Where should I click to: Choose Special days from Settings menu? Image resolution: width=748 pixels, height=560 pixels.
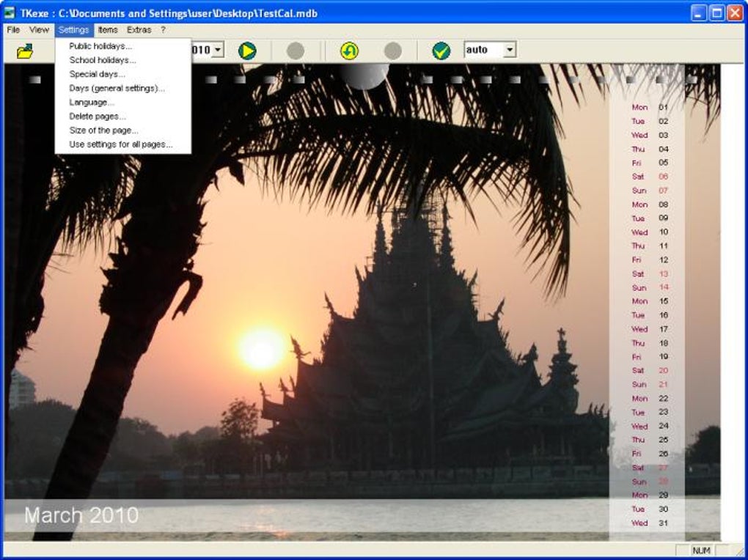tap(97, 75)
